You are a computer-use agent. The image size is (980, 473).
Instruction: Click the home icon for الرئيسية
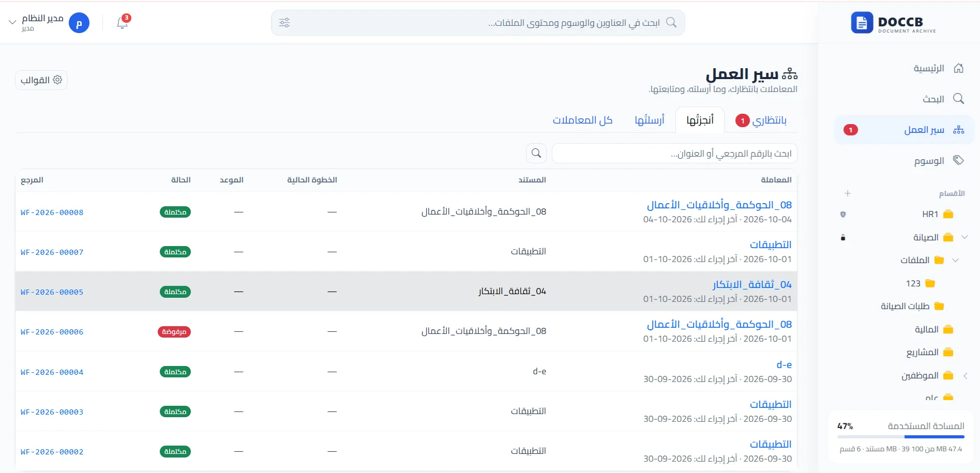pyautogui.click(x=958, y=68)
